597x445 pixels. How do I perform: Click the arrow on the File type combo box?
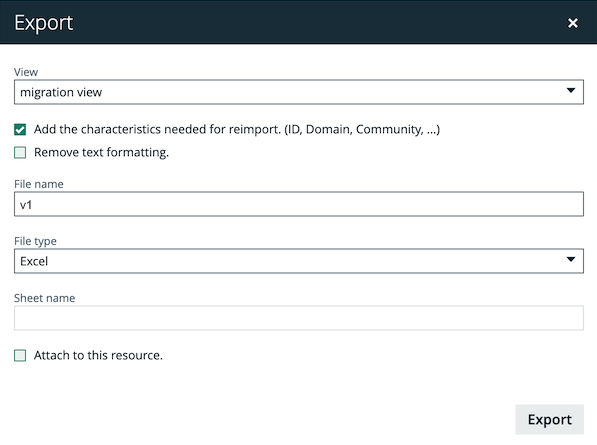click(570, 260)
